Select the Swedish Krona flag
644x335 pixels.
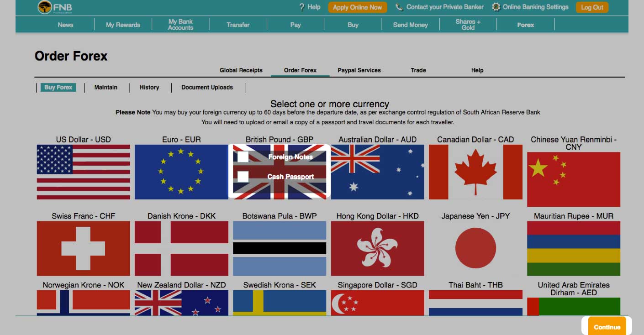[280, 303]
